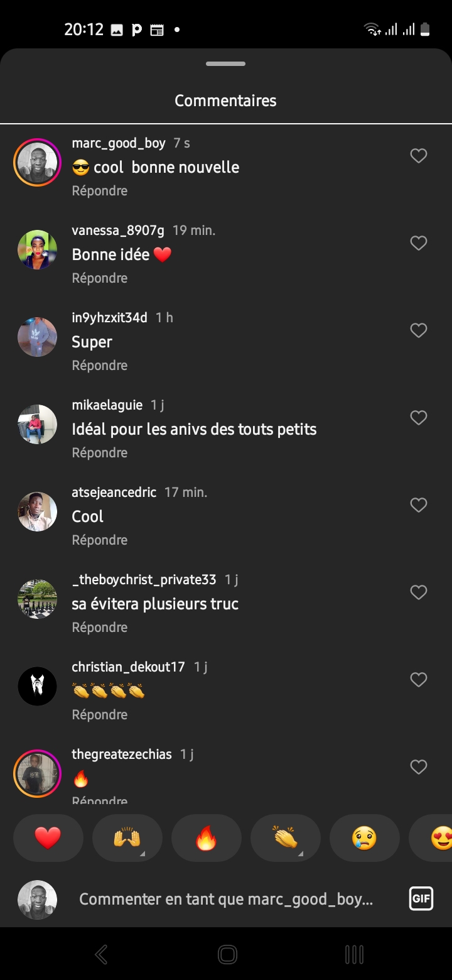
Task: Open vanessa_8907g's profile picture
Action: (x=37, y=249)
